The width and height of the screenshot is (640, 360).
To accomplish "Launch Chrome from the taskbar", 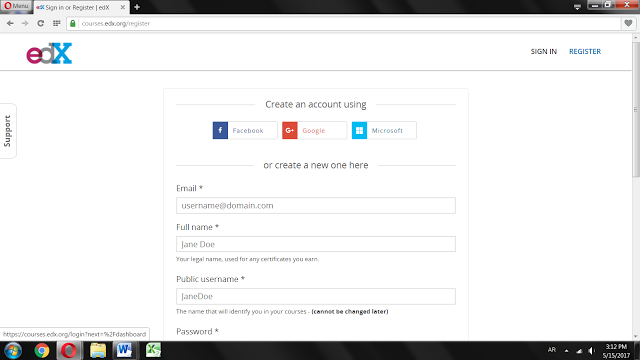I will pyautogui.click(x=42, y=351).
